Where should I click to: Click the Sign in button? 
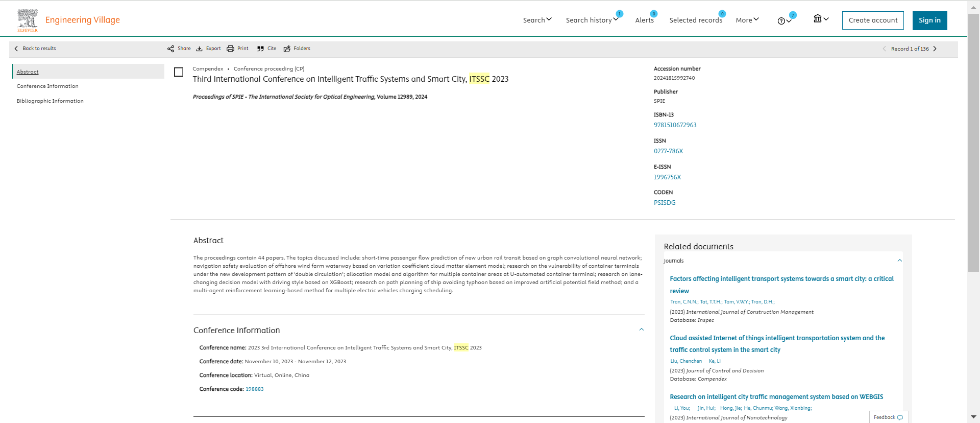(x=929, y=20)
